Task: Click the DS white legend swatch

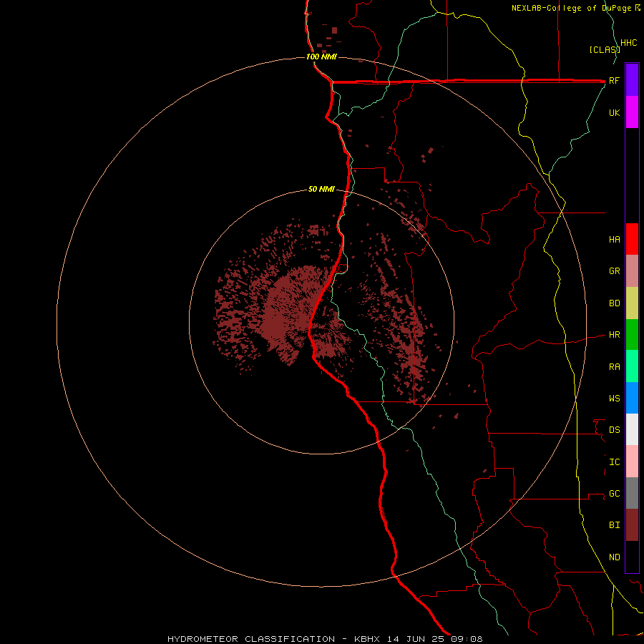Action: tap(632, 429)
